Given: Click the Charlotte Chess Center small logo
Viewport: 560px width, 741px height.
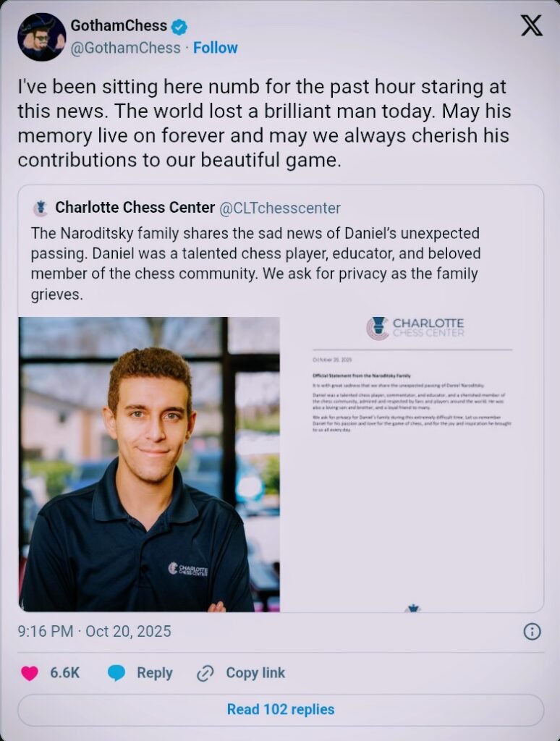Looking at the screenshot, I should coord(41,208).
